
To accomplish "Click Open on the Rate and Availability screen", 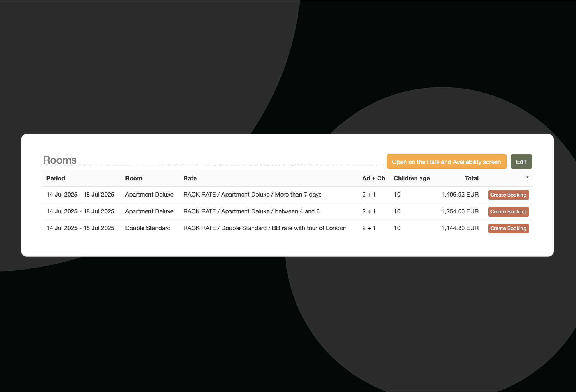I will click(446, 162).
